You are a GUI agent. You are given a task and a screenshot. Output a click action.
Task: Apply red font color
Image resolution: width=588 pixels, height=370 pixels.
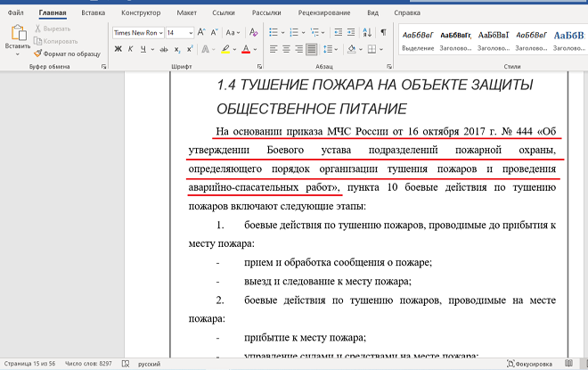click(x=246, y=49)
